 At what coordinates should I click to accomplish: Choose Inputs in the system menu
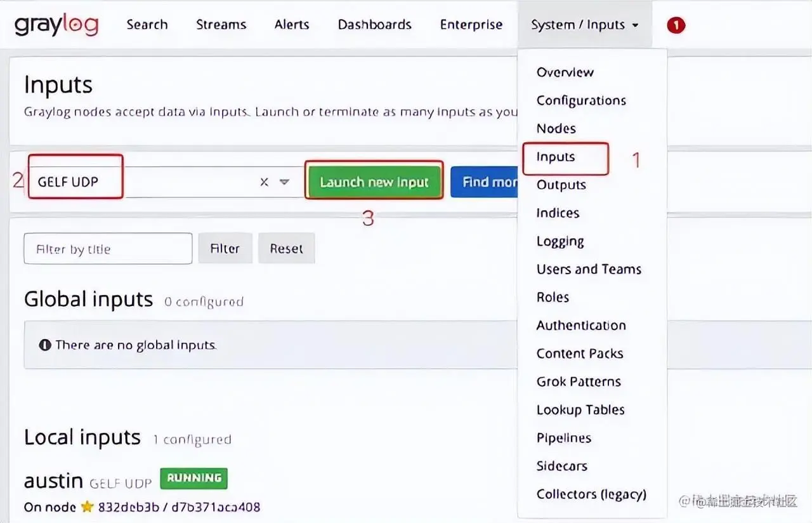click(x=555, y=157)
